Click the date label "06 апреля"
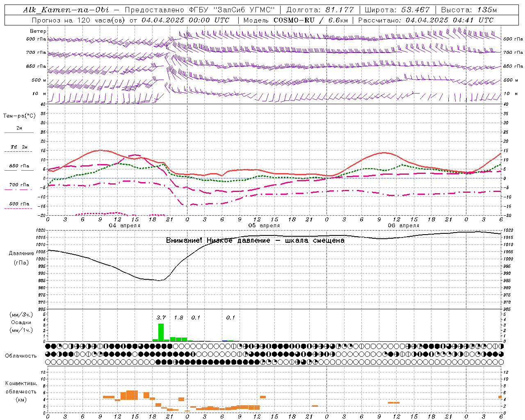 pyautogui.click(x=404, y=226)
